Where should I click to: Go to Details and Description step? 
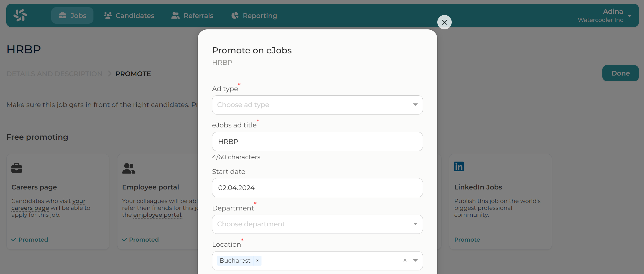pos(54,74)
